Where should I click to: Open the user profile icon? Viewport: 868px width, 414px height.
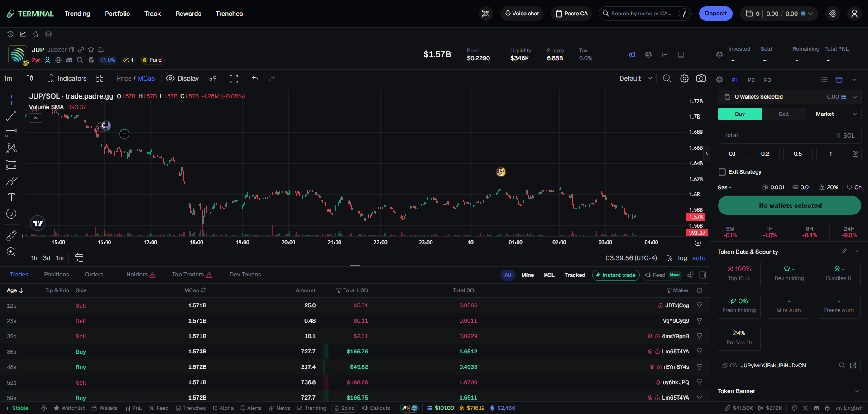coord(854,14)
